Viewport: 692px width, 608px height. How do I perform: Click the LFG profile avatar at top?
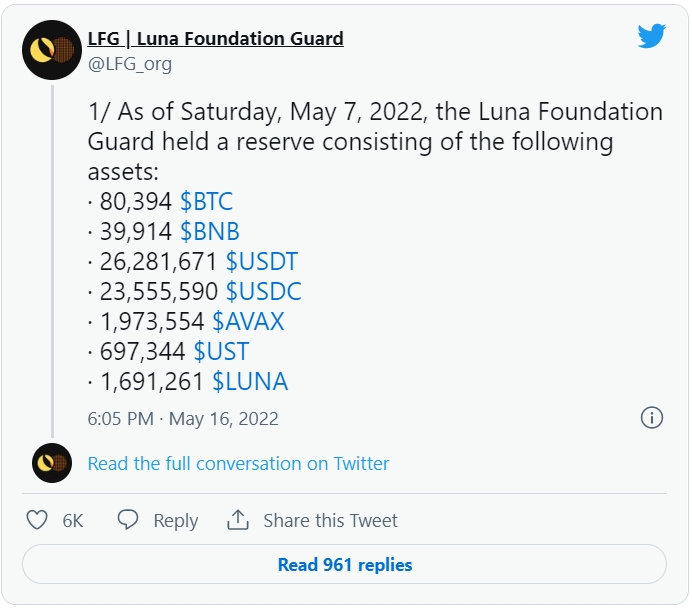(52, 50)
